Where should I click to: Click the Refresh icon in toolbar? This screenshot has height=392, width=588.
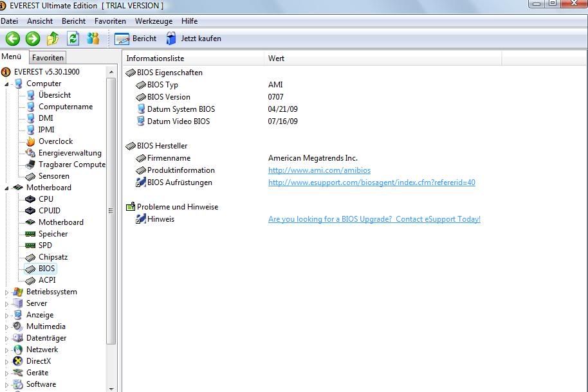click(73, 38)
